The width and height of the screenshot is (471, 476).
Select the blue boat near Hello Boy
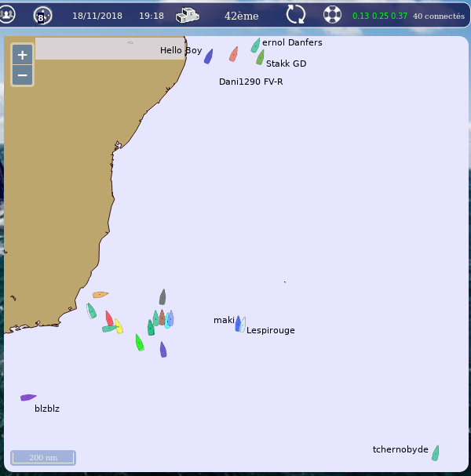point(209,56)
